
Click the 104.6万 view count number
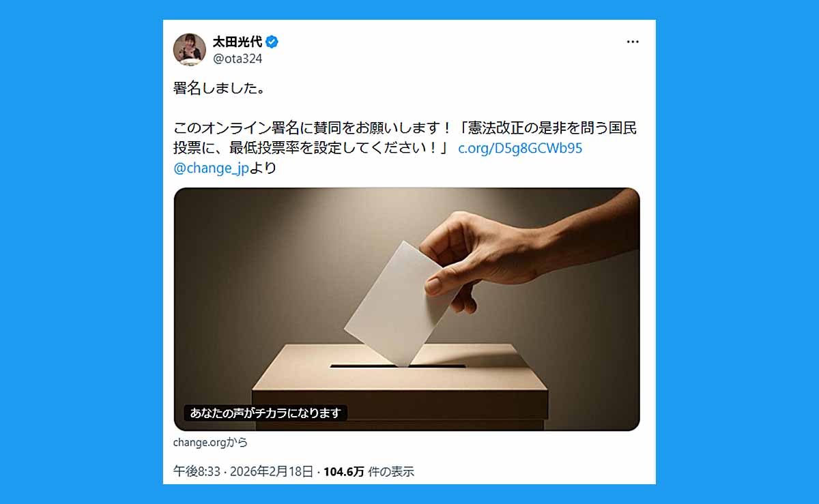343,471
